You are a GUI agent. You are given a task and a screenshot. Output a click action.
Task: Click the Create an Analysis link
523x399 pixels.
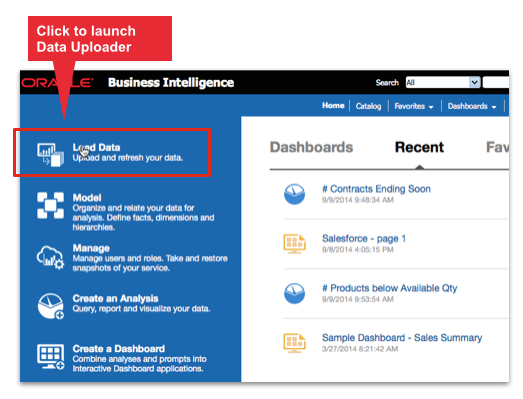pyautogui.click(x=115, y=299)
